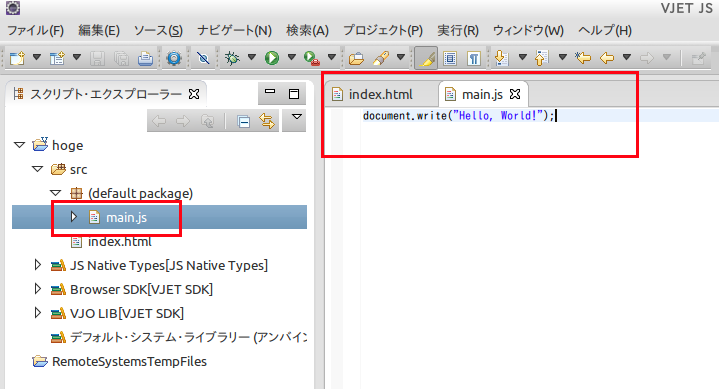Click the pin editor icon
Image resolution: width=719 pixels, height=389 pixels.
(x=698, y=58)
